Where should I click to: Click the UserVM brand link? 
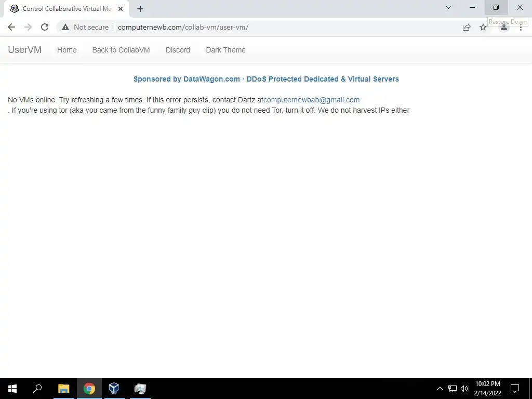(25, 50)
